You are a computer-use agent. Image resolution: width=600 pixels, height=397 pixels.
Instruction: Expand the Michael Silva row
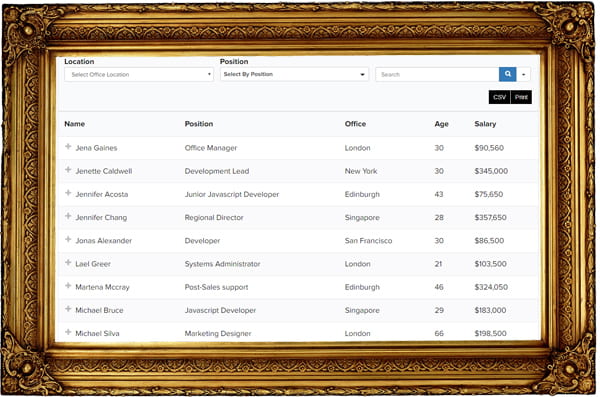click(68, 332)
